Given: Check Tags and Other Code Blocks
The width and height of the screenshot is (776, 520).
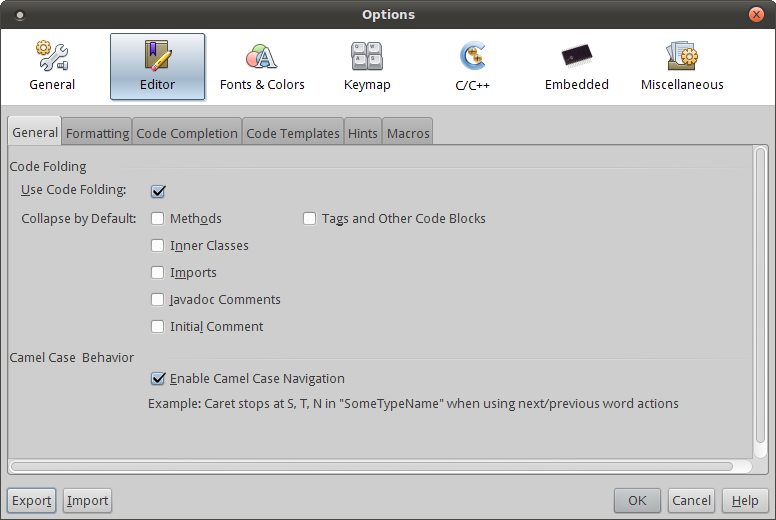Looking at the screenshot, I should coord(309,218).
